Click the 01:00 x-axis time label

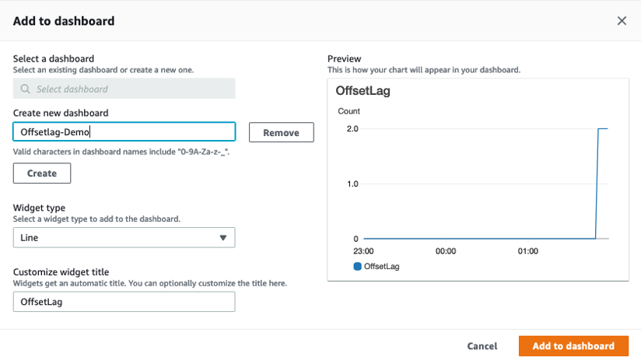click(528, 251)
